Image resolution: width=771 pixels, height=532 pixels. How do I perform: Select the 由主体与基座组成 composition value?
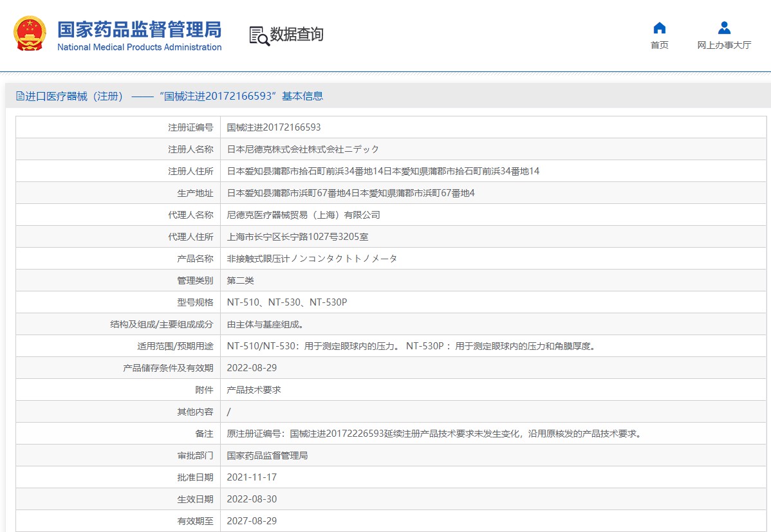pyautogui.click(x=265, y=324)
